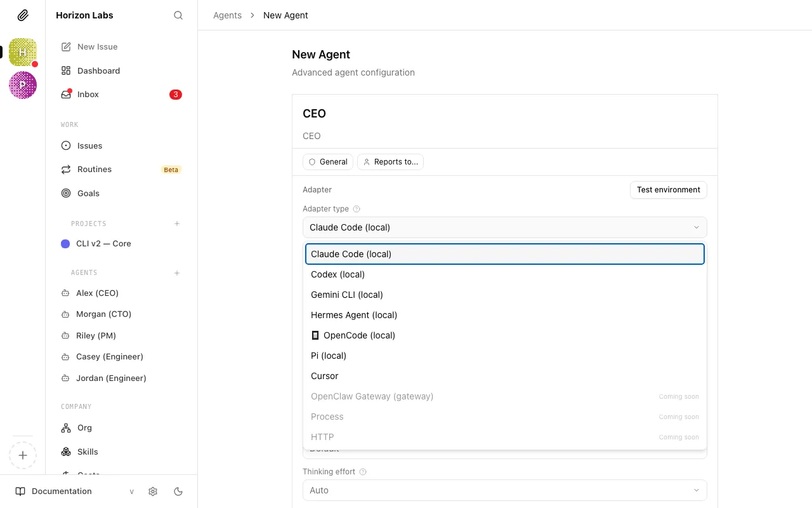This screenshot has width=812, height=508.
Task: Open the Issues circle icon
Action: tap(66, 145)
